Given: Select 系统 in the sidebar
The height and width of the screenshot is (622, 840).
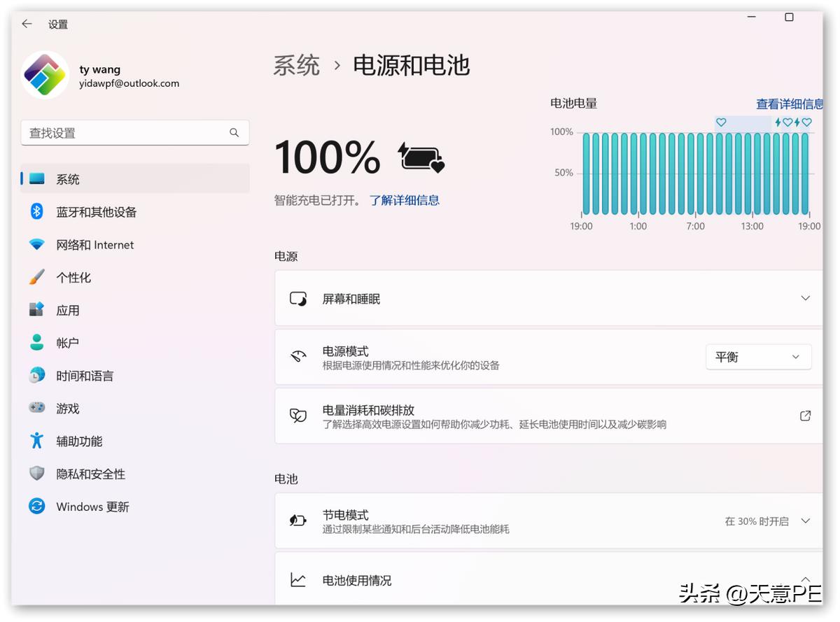Looking at the screenshot, I should pyautogui.click(x=68, y=179).
